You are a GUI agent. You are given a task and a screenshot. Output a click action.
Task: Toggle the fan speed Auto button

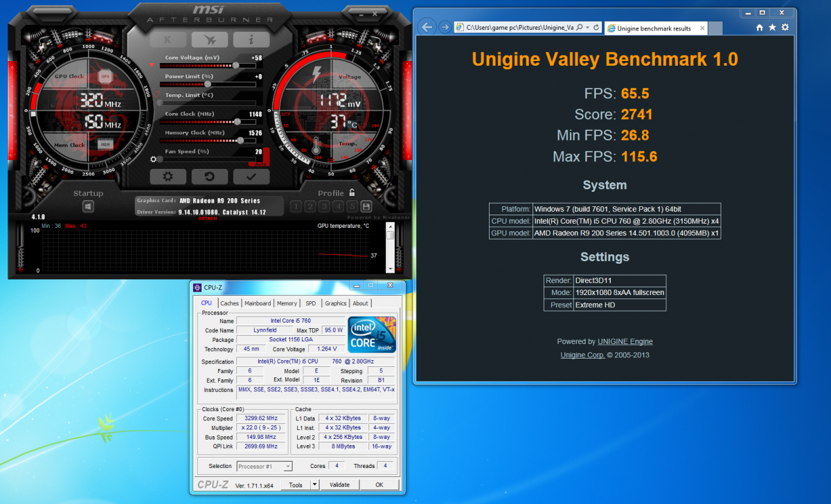coord(261,163)
